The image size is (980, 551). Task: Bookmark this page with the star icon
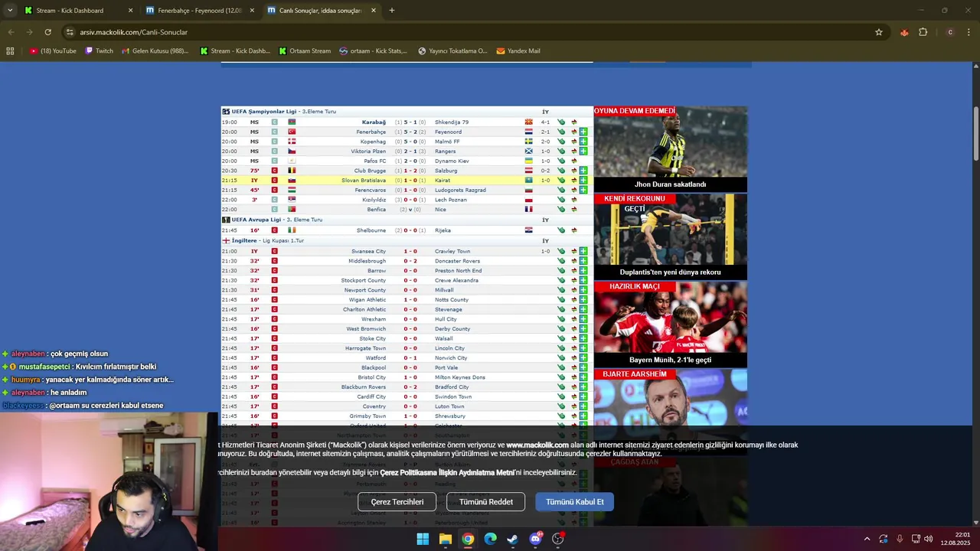pos(879,32)
